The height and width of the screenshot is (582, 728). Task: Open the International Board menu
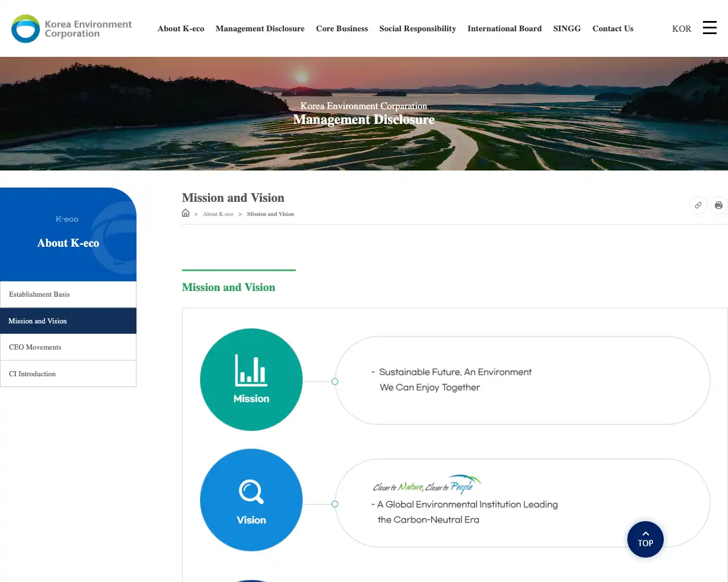[x=504, y=28]
